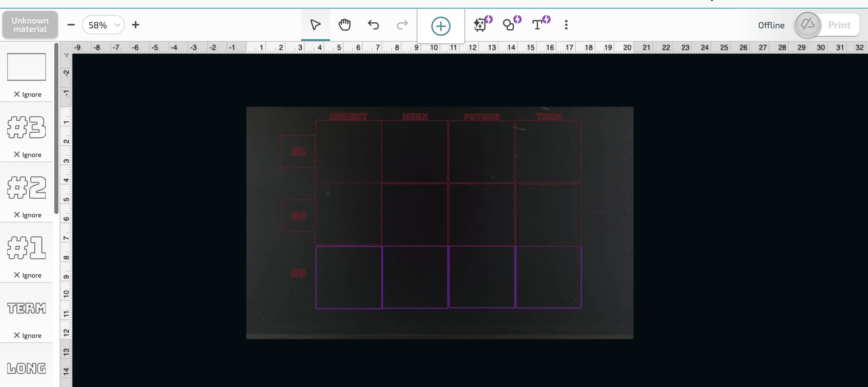Select the AI text tool with lightning bolt
The width and height of the screenshot is (868, 387).
(x=539, y=24)
